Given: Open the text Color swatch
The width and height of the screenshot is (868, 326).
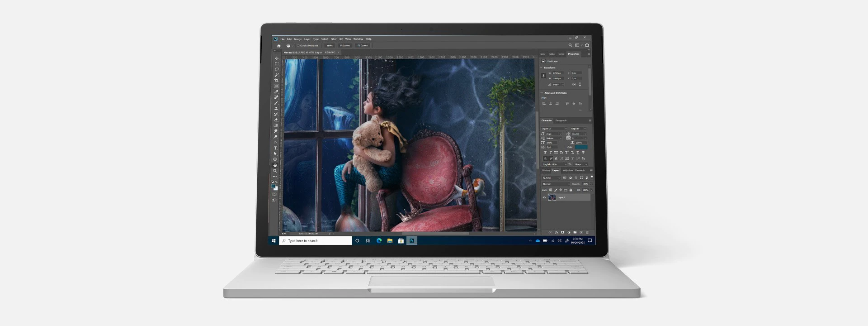Looking at the screenshot, I should coord(581,147).
